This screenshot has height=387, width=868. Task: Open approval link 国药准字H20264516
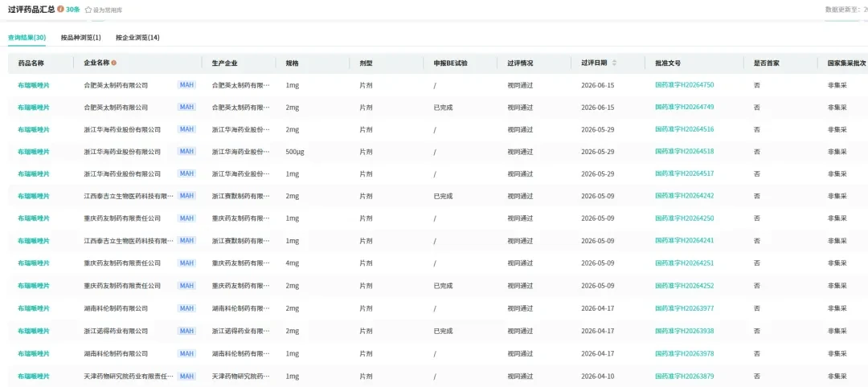click(684, 129)
